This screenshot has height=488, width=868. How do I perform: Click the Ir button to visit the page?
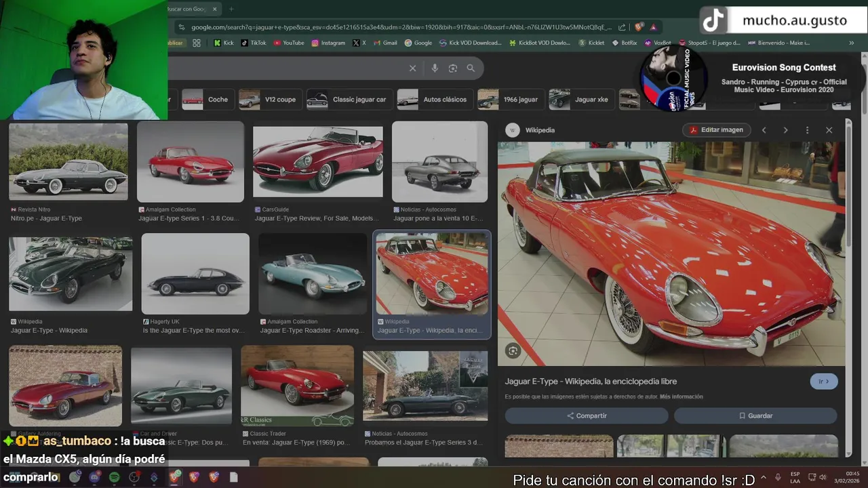(824, 382)
